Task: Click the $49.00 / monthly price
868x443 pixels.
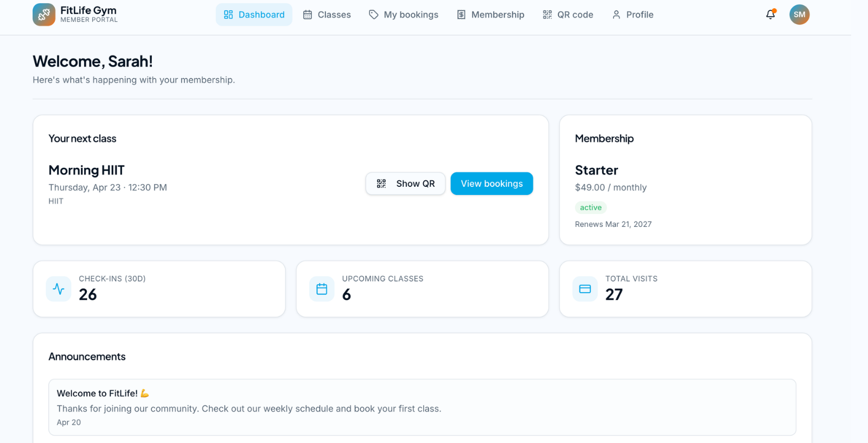Action: [611, 187]
